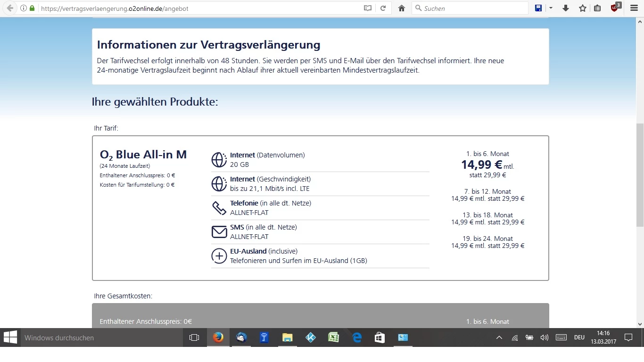Screen dimensions: 644x362
Task: Click the heading 'Informationen zur Vertragsverlängerung'
Action: pyautogui.click(x=208, y=45)
